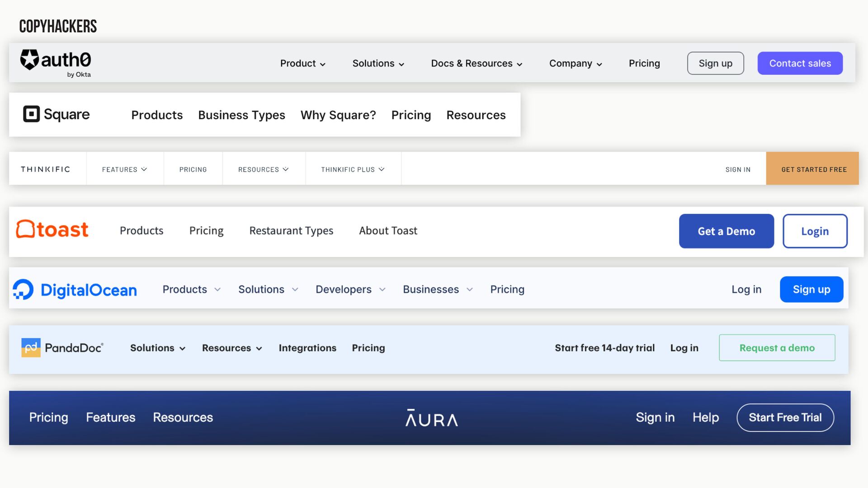Click the orange Toast logo
Viewport: 868px width, 488px height.
pos(52,230)
